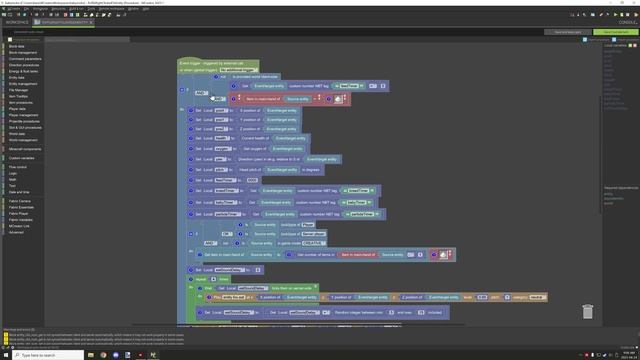Click the green add local variable button
Screen dimensions: 640x360
pos(630,45)
